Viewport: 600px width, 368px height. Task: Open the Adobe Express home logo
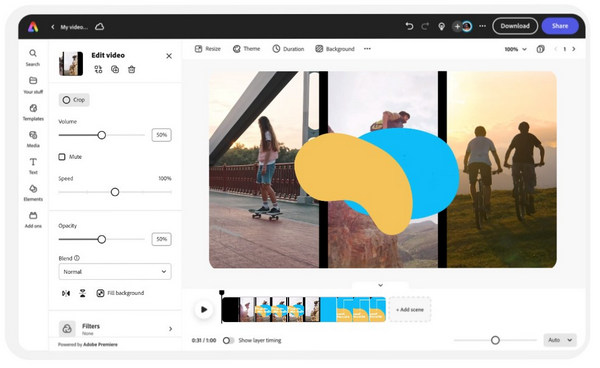tap(33, 26)
